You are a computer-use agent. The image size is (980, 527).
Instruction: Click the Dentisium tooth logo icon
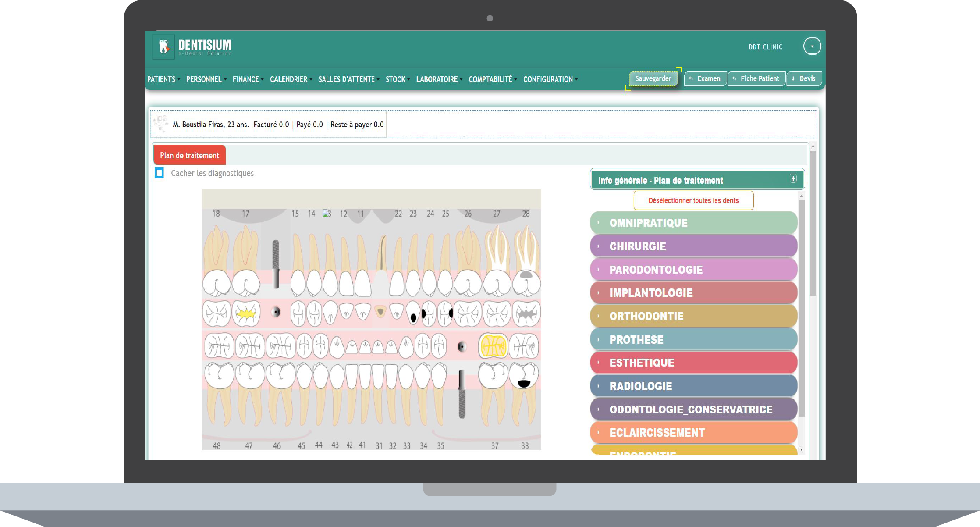163,46
